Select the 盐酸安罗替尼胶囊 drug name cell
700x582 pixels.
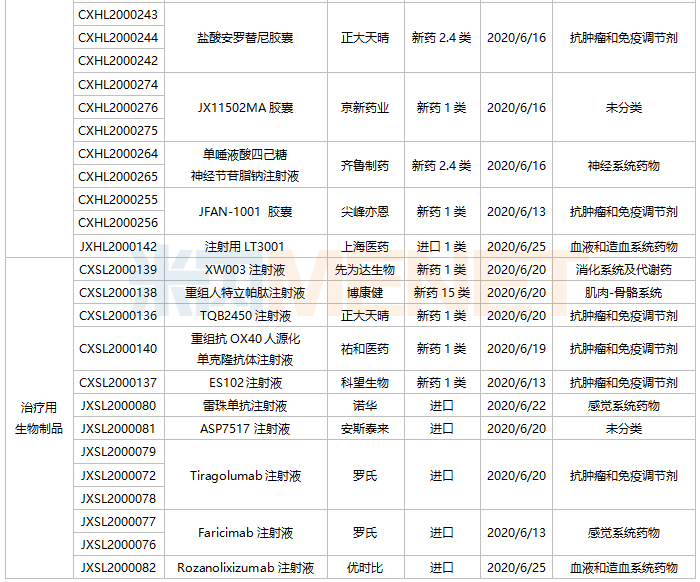pos(245,38)
